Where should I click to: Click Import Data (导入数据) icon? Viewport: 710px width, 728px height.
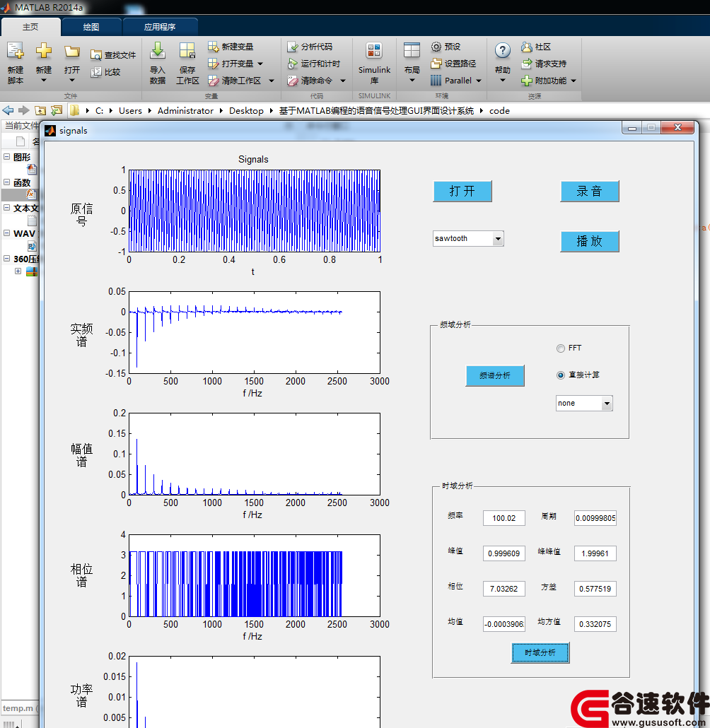[158, 50]
